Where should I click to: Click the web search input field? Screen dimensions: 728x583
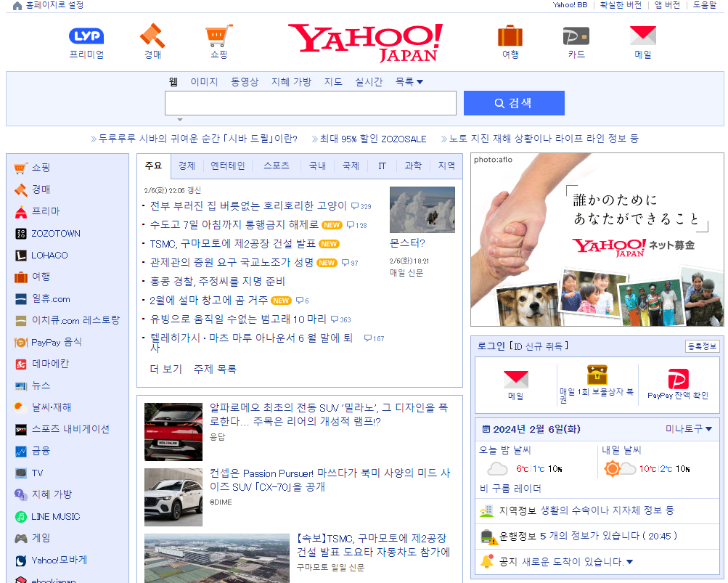click(x=311, y=103)
